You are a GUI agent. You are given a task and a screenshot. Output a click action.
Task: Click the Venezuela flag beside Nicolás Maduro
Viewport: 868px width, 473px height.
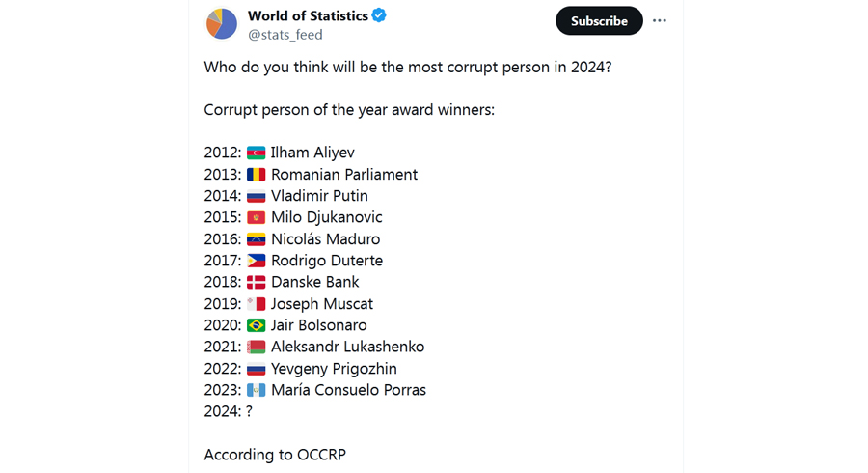(256, 239)
